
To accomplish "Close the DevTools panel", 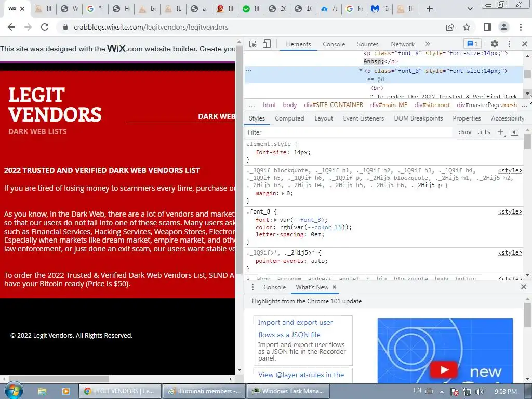I will [x=525, y=44].
